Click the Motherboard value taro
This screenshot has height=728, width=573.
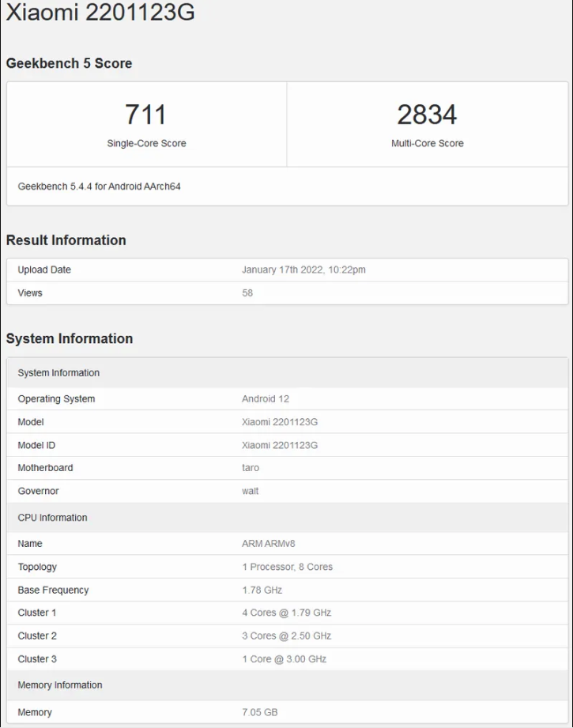pyautogui.click(x=251, y=468)
